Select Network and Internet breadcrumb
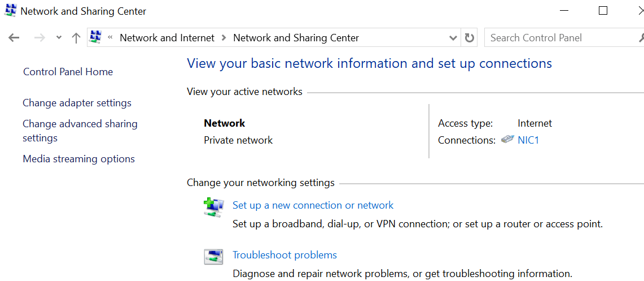Image resolution: width=644 pixels, height=281 pixels. tap(167, 38)
